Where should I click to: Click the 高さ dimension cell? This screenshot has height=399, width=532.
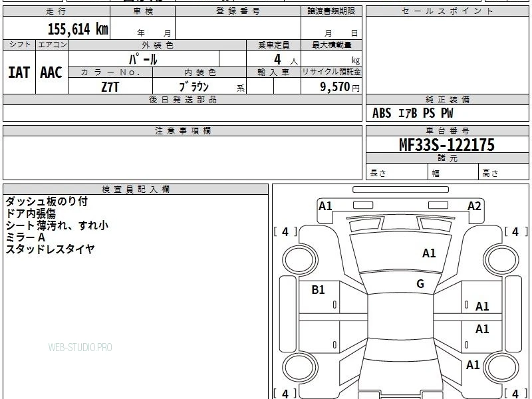[504, 172]
